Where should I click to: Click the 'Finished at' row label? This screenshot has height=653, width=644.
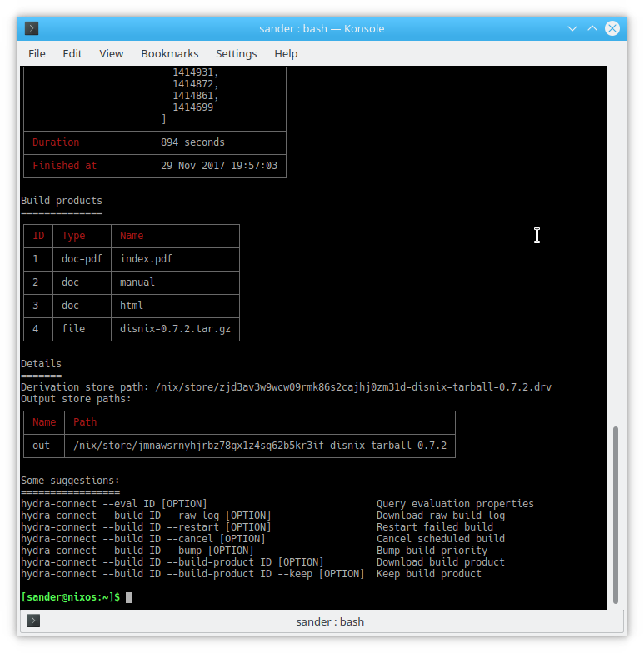65,166
